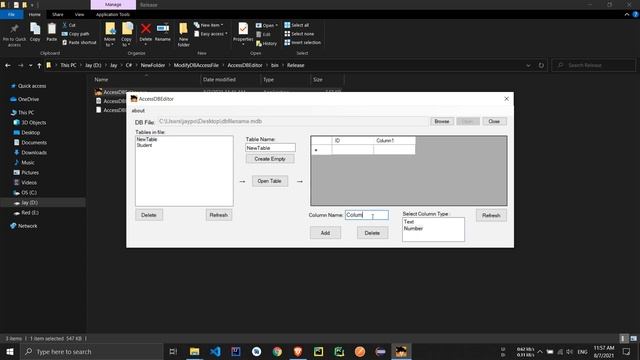Click Copy path in the Clipboard group
This screenshot has height=360, width=640.
click(x=76, y=34)
